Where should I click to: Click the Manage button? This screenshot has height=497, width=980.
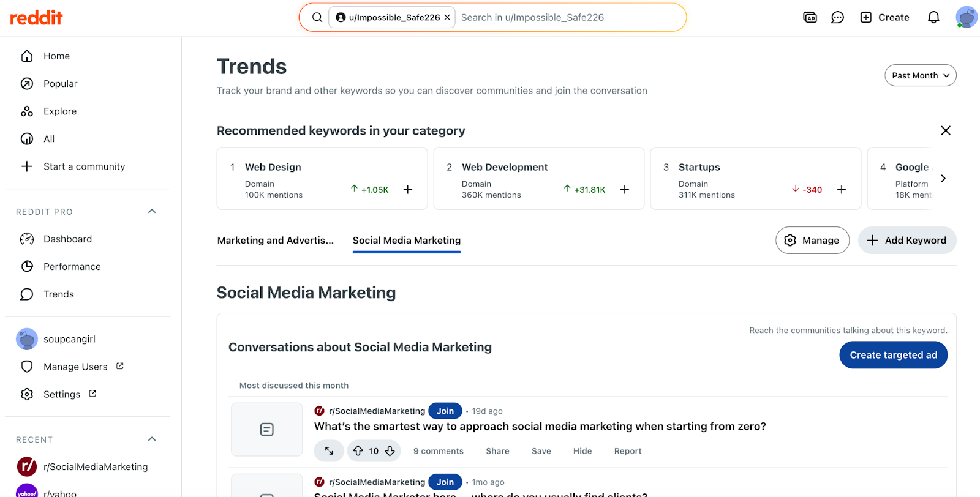click(x=812, y=240)
